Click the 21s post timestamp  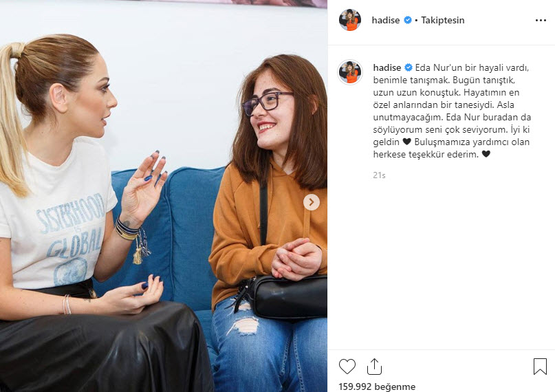coord(379,175)
